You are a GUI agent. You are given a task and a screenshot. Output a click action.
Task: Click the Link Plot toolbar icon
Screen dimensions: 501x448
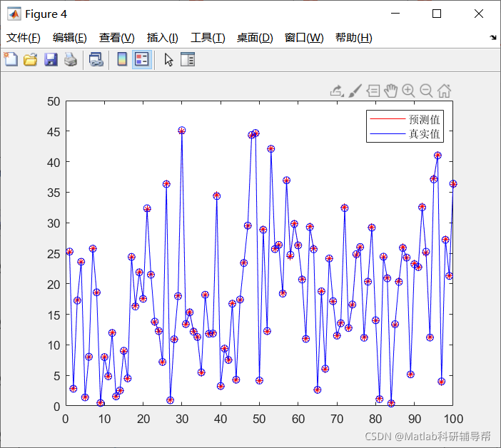pyautogui.click(x=96, y=60)
